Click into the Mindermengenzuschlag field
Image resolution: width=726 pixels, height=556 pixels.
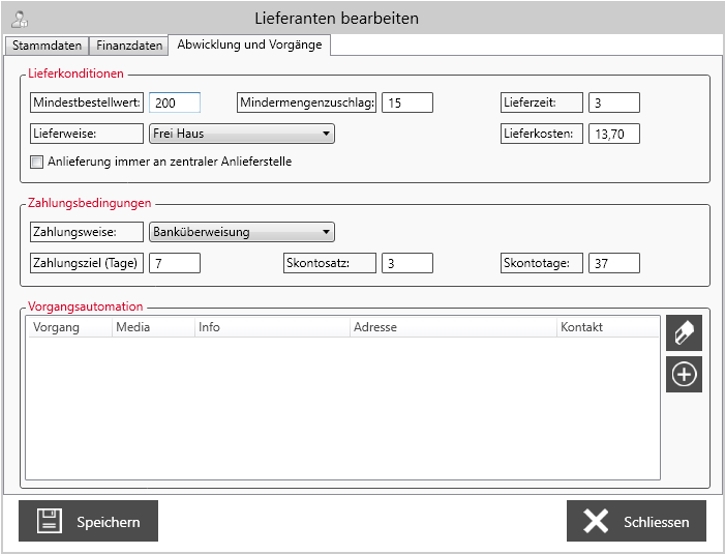(406, 103)
